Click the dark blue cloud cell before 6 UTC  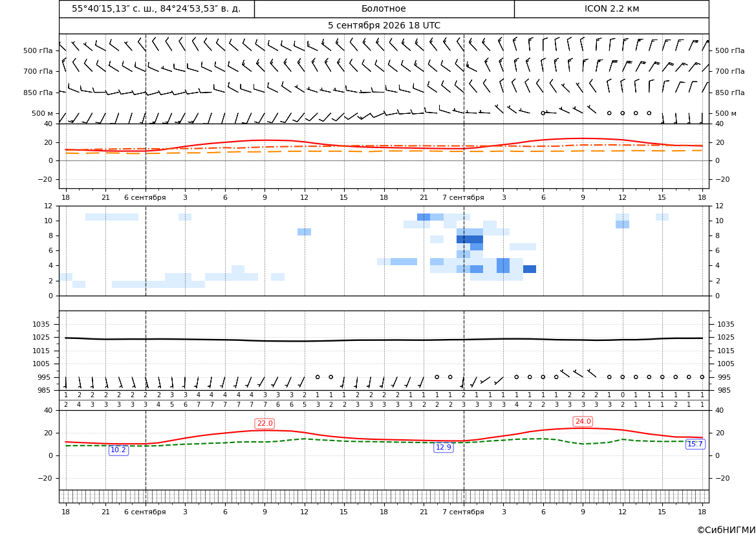tap(530, 269)
